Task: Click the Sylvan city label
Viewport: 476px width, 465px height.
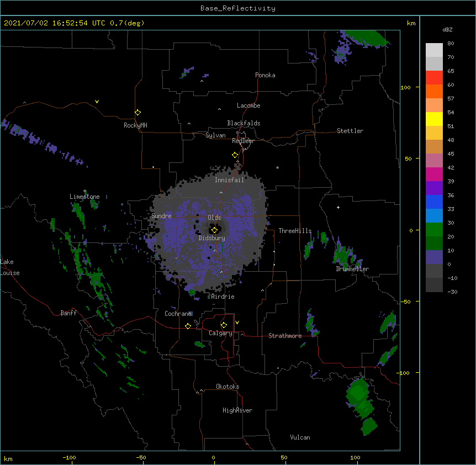Action: pyautogui.click(x=215, y=135)
